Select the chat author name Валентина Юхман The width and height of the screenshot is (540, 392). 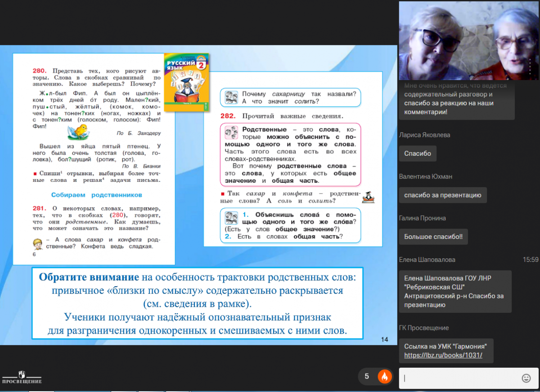click(426, 176)
